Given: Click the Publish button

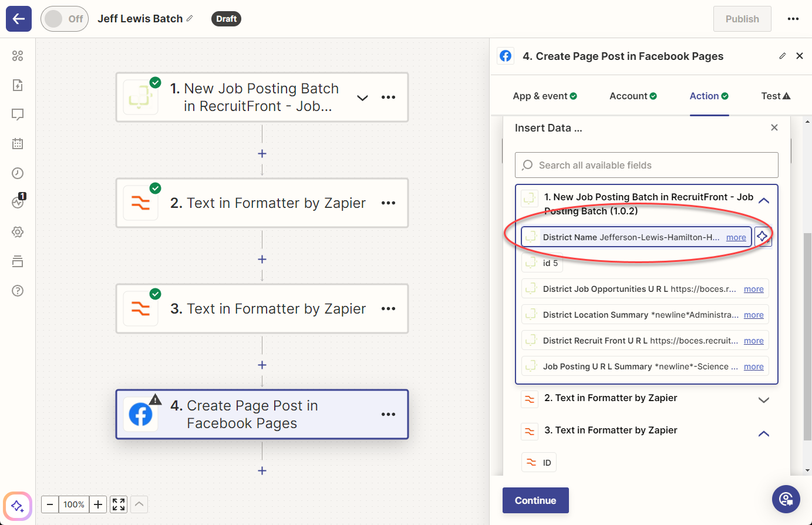Looking at the screenshot, I should pos(742,19).
